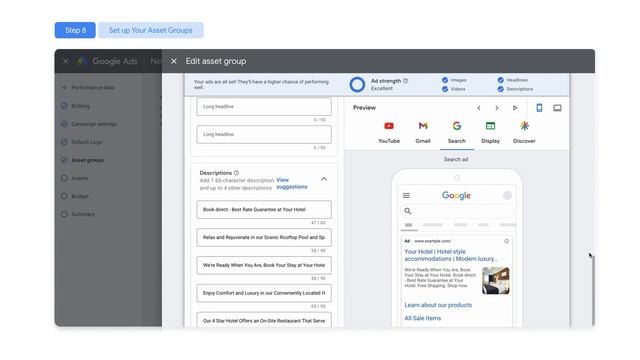This screenshot has height=360, width=640.
Task: Click the Headlines checkmark indicator
Action: (x=500, y=80)
